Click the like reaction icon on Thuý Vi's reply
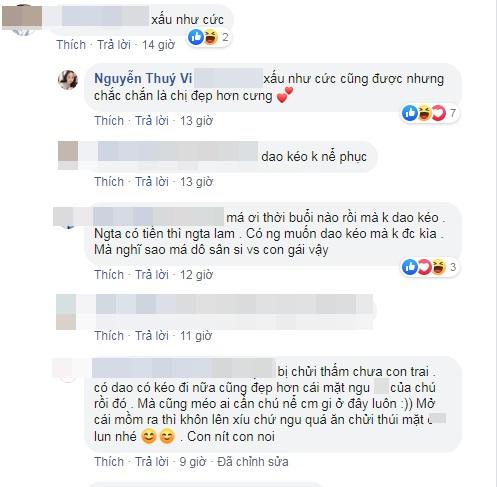Image resolution: width=497 pixels, height=487 pixels. coord(410,113)
